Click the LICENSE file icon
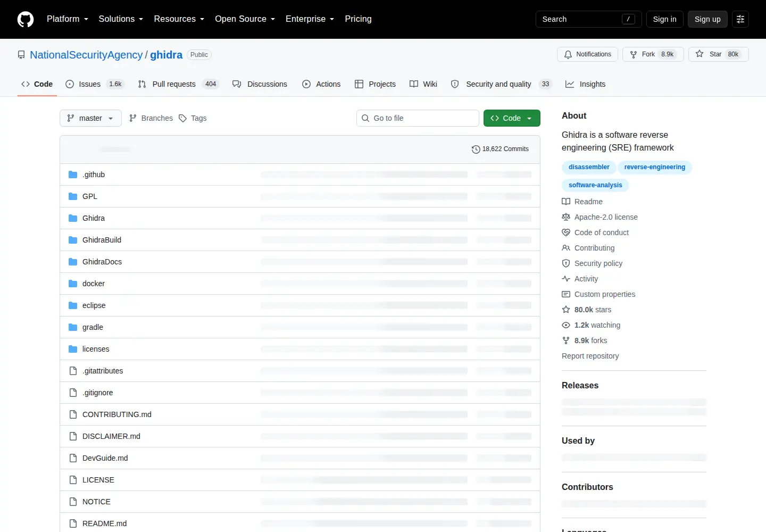 (x=73, y=480)
